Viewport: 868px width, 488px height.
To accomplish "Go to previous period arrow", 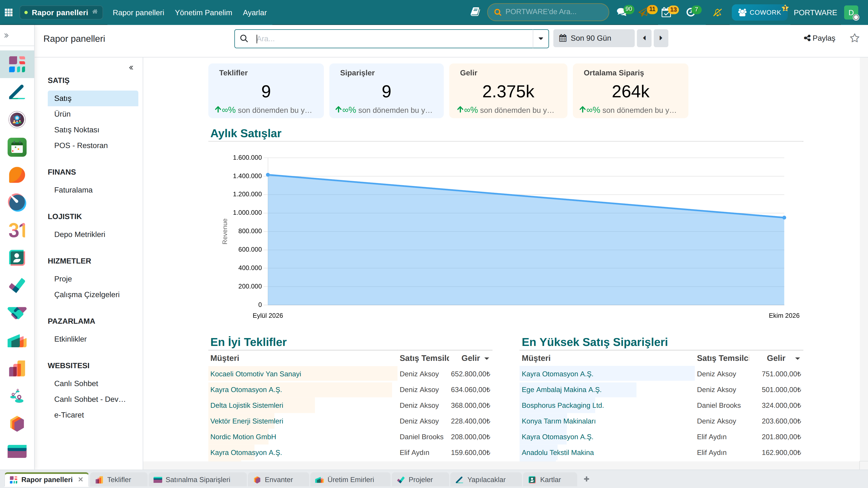I will 644,38.
